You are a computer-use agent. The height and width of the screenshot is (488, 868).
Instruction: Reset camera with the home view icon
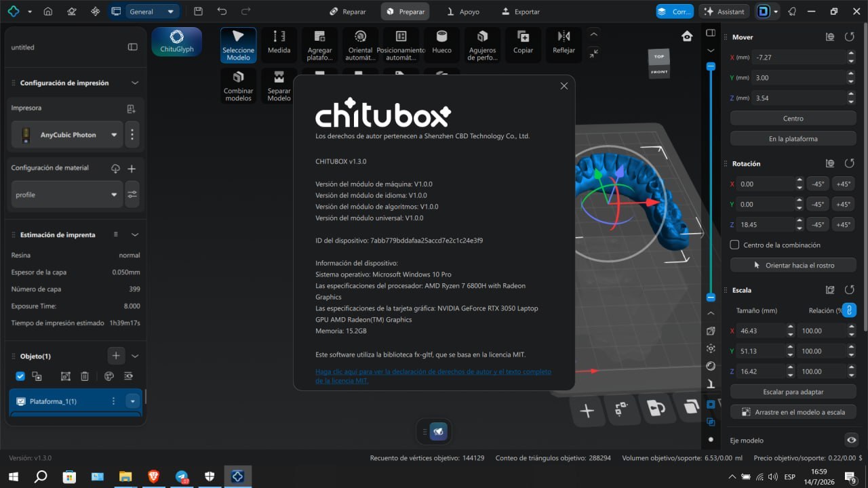coord(687,37)
